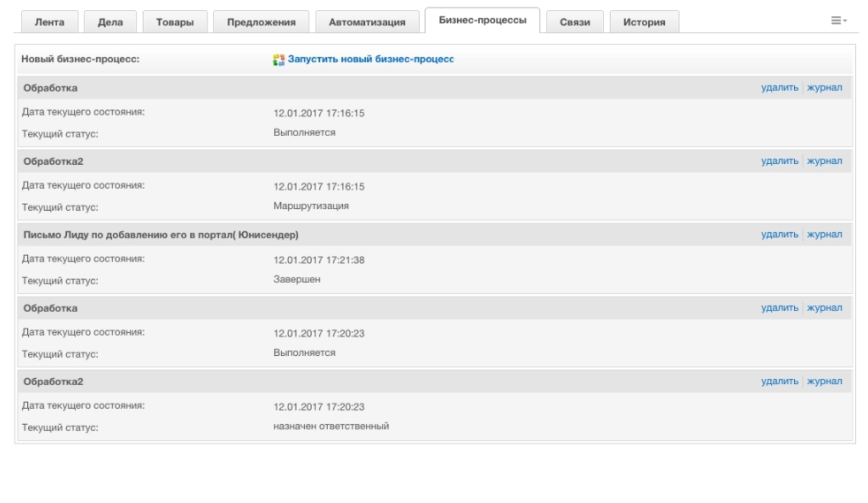Screen dimensions: 868x503
Task: Go to the Товары tab
Action: pos(174,23)
